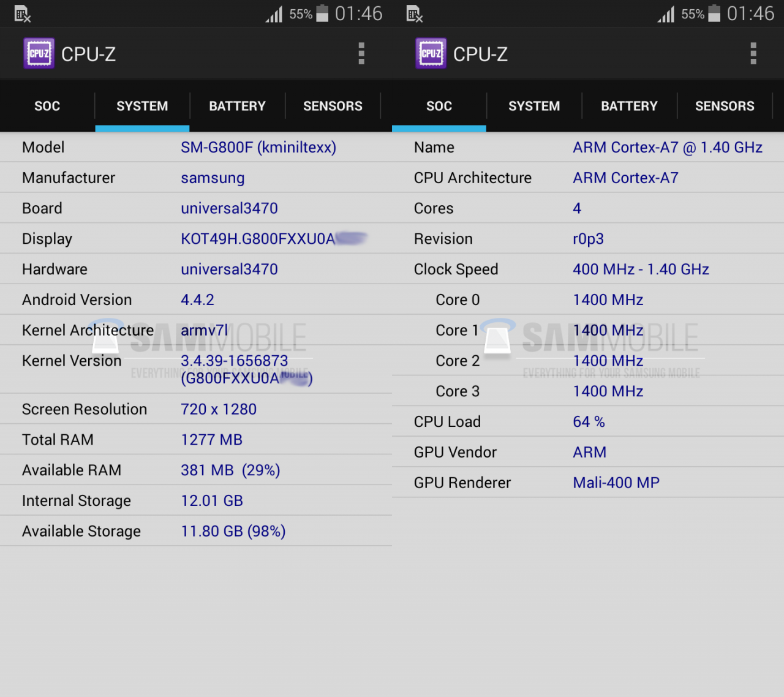The image size is (784, 697).
Task: Select Android Version 4.4.2 value
Action: (x=197, y=300)
